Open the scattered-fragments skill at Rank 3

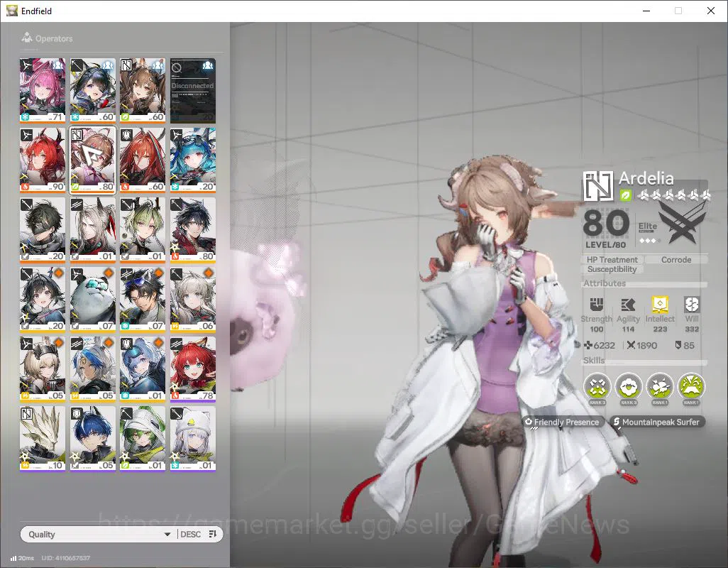point(597,386)
